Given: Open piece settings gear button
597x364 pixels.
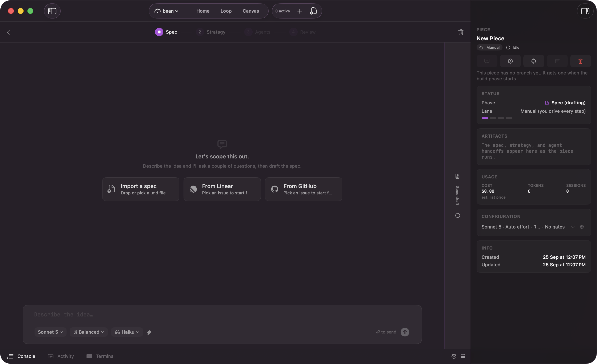Looking at the screenshot, I should point(510,61).
